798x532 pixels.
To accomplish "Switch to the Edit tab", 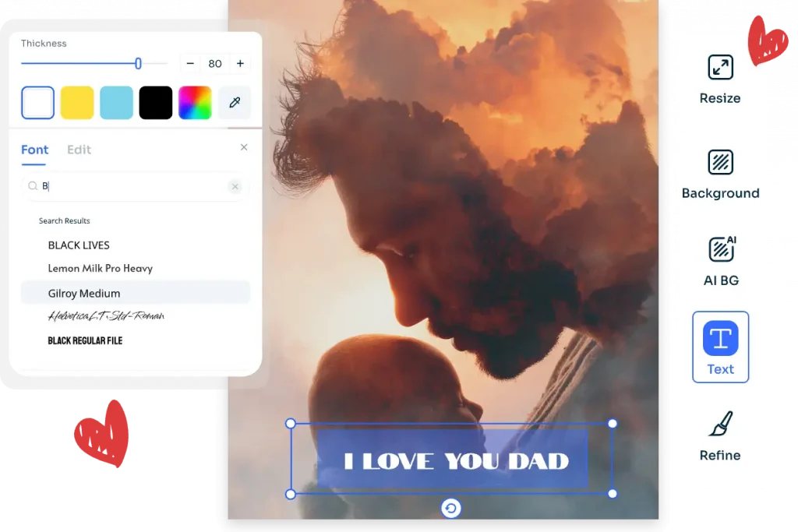I will [x=79, y=150].
